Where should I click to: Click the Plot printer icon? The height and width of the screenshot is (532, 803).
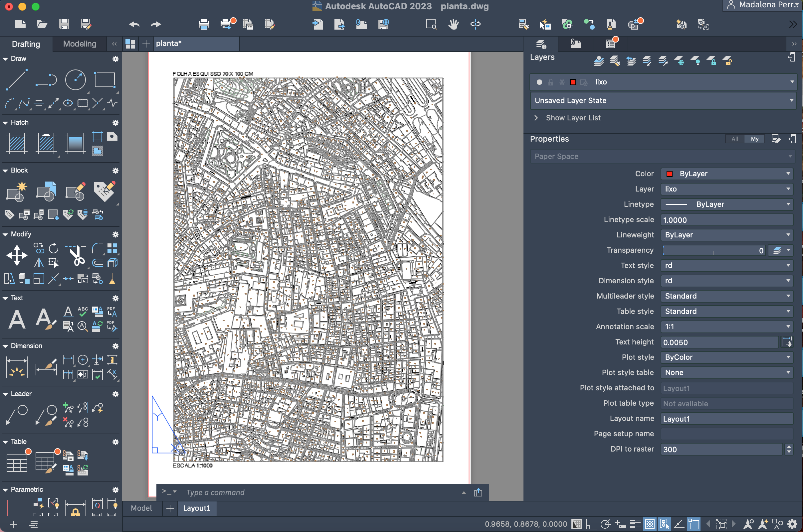click(x=204, y=24)
